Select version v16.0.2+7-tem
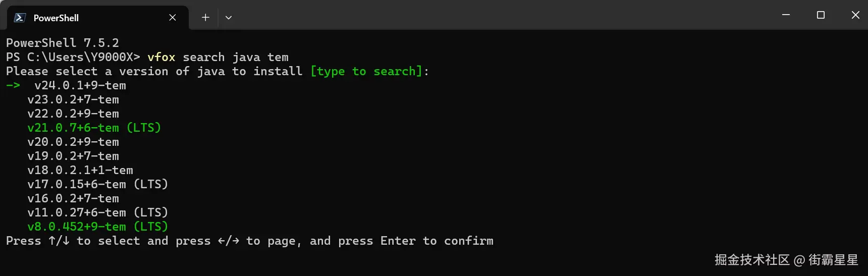868x276 pixels. coord(73,198)
